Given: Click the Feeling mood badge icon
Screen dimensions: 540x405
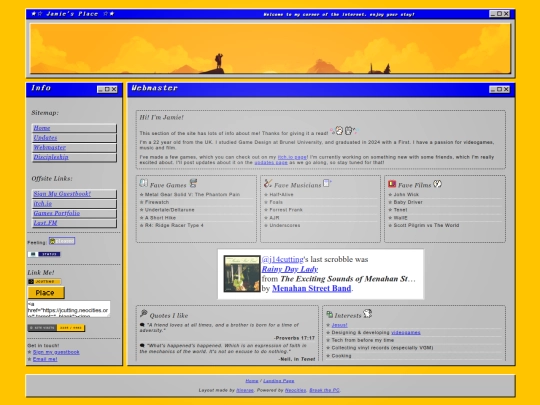Looking at the screenshot, I should point(62,241).
